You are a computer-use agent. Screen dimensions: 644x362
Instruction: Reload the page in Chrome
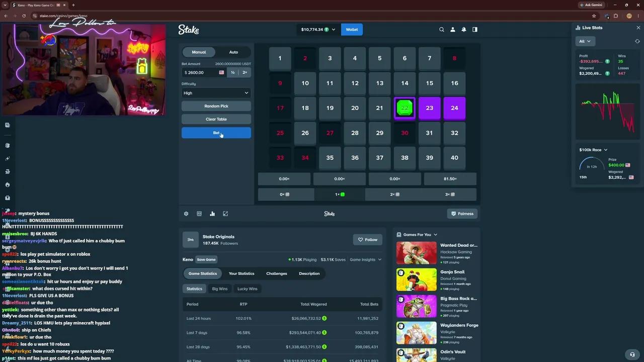pos(24,16)
